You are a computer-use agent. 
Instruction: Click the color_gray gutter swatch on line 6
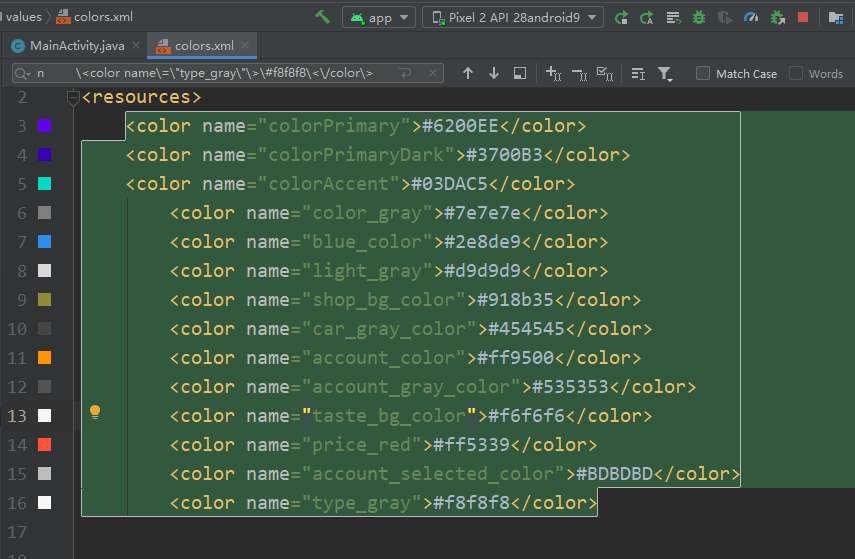point(45,213)
